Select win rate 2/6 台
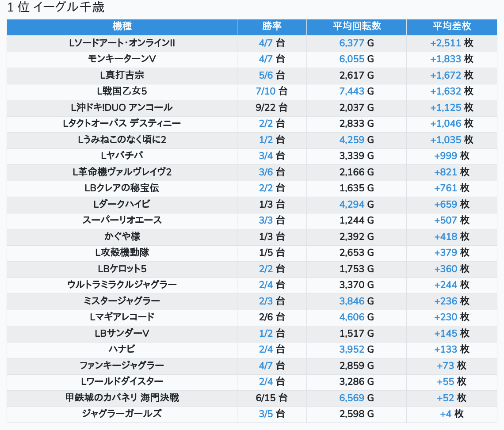Screen dimensions: 504x430 click(x=271, y=317)
